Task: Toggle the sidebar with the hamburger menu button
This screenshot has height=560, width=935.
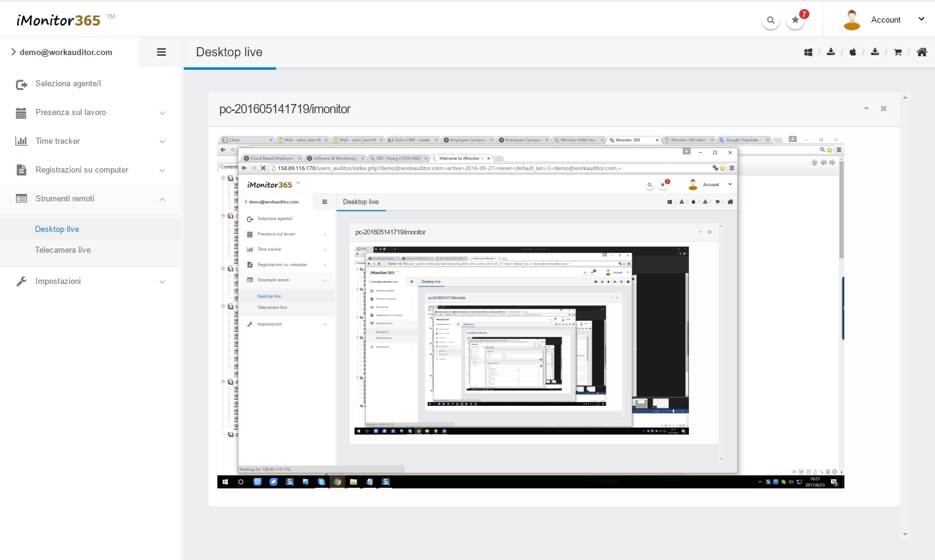Action: click(x=162, y=52)
